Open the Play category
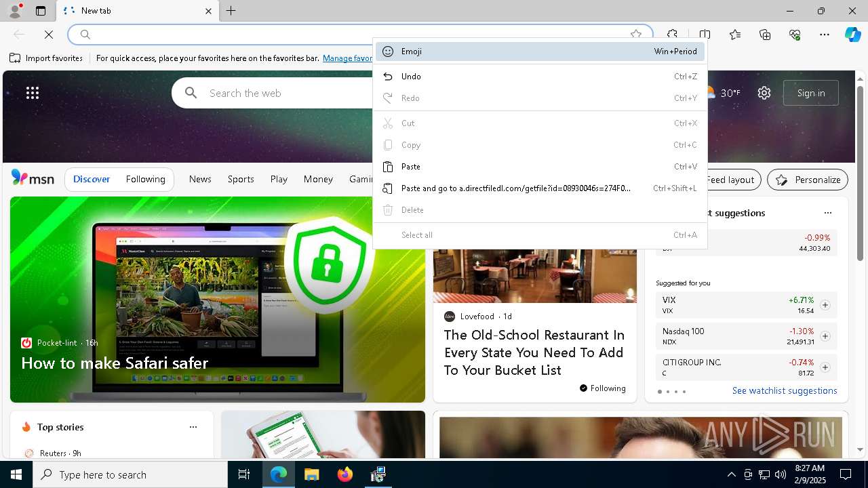 (x=279, y=179)
